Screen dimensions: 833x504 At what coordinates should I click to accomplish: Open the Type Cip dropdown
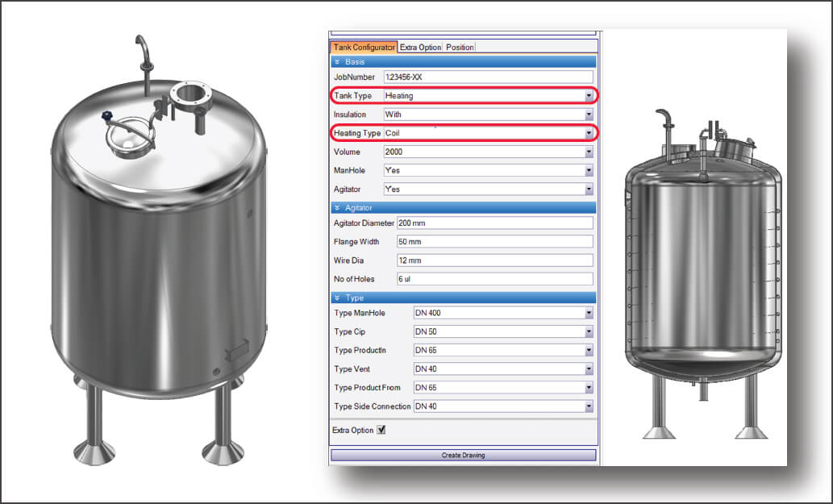pos(589,331)
